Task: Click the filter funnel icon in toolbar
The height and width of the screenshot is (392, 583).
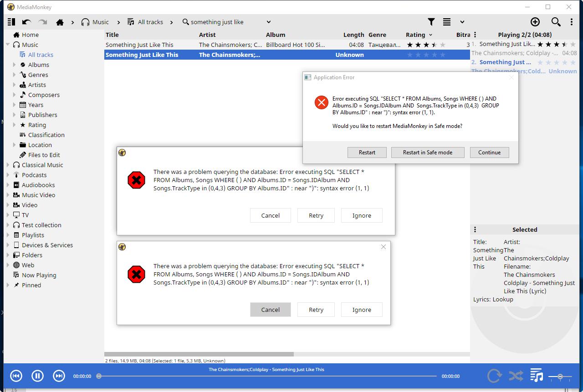Action: click(431, 22)
